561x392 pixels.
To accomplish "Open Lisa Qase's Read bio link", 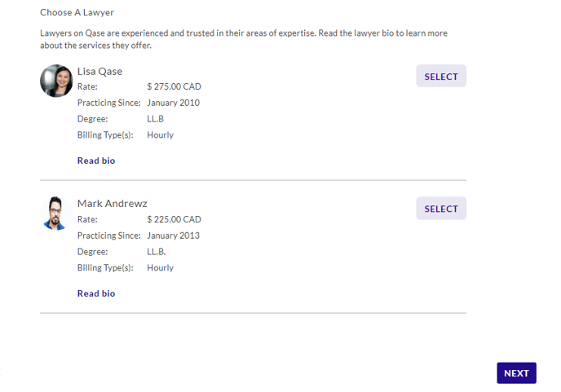I will click(x=96, y=161).
